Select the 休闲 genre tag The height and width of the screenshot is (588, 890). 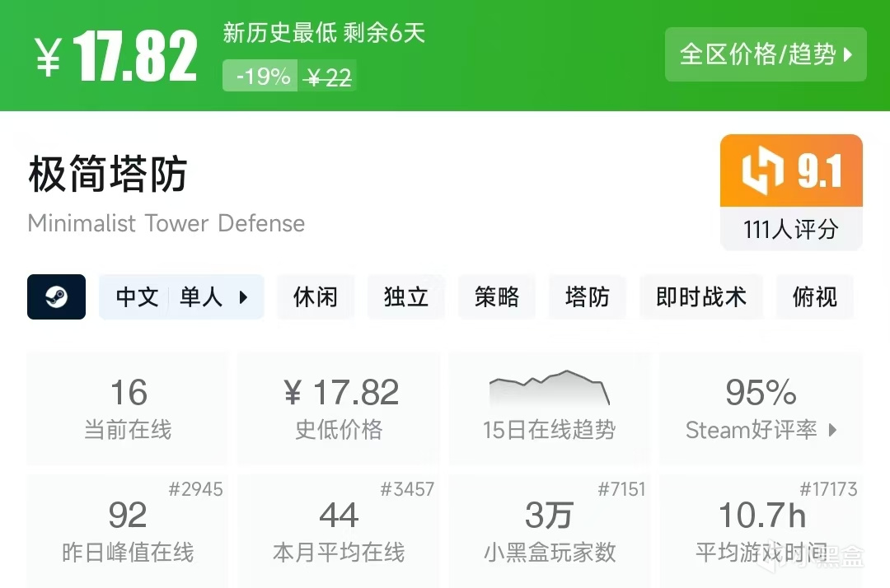[316, 297]
